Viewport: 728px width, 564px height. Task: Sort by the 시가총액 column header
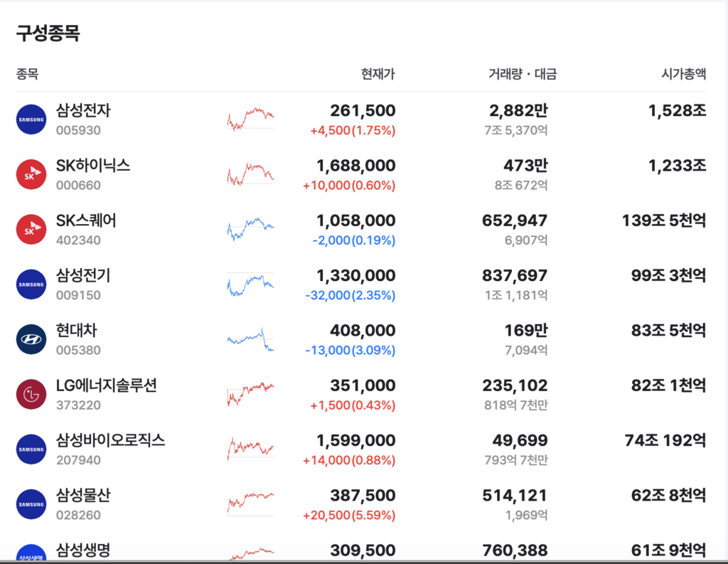(x=683, y=74)
